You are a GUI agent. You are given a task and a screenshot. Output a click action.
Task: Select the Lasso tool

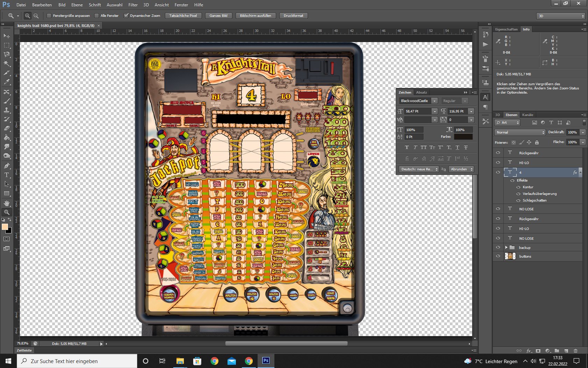click(7, 54)
